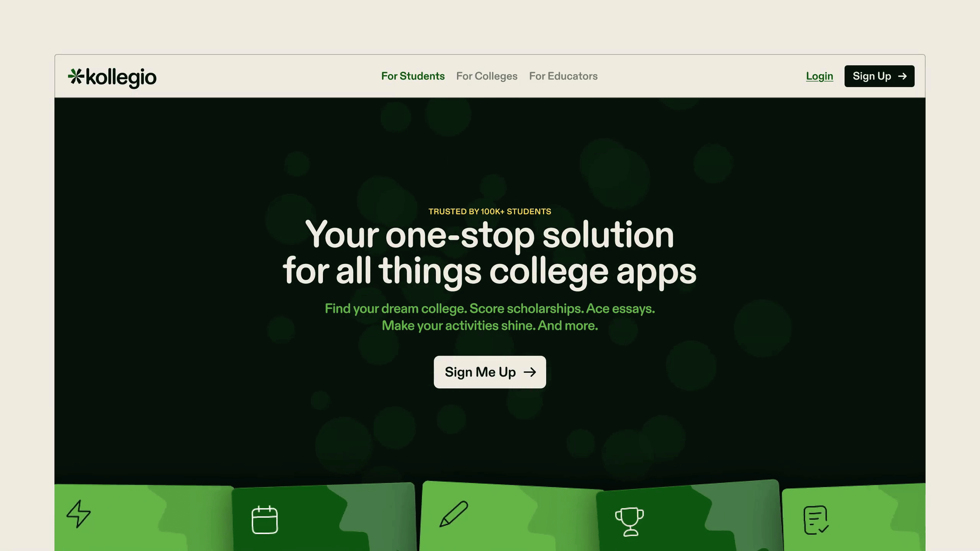
Task: Click the 'for all things college apps' line
Action: [x=489, y=271]
